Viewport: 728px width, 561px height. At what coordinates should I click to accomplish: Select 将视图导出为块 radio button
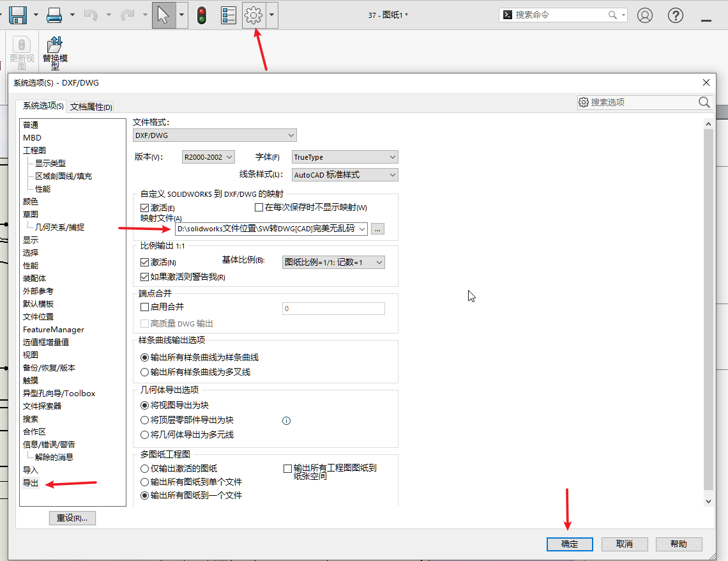[144, 406]
